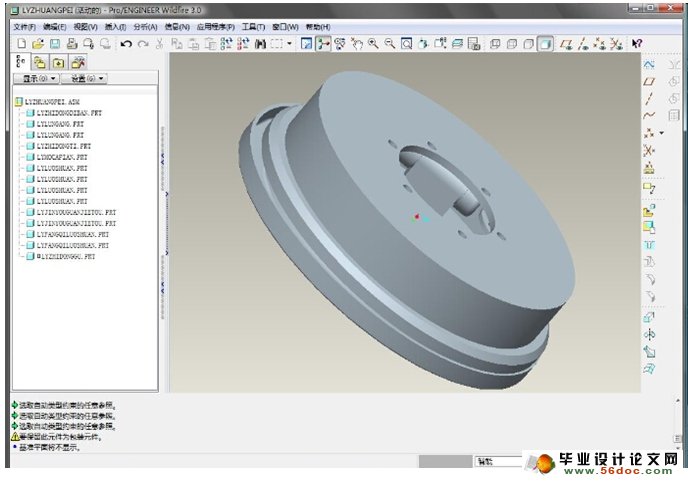Screen dimensions: 688x481
Task: Open 工具(T) menu
Action: [x=254, y=27]
